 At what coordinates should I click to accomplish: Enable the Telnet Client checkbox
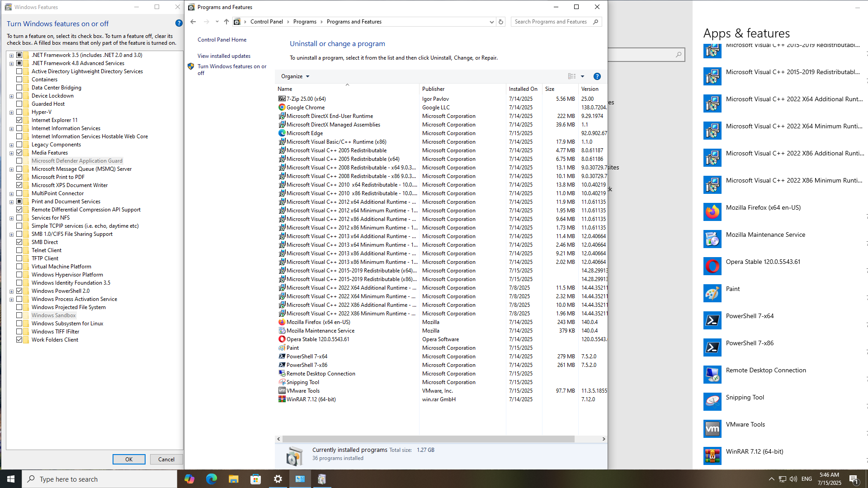(x=19, y=250)
